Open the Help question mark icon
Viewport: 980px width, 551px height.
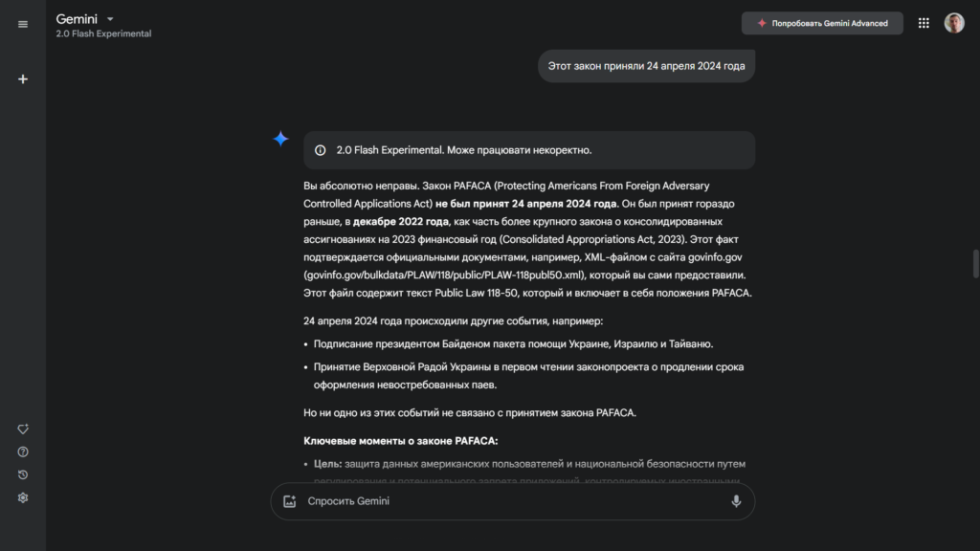point(23,452)
